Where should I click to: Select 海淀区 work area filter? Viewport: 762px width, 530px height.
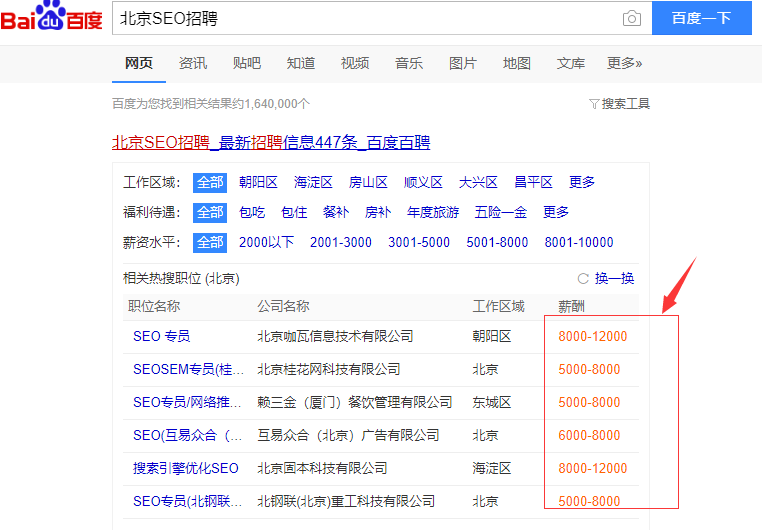click(x=313, y=182)
